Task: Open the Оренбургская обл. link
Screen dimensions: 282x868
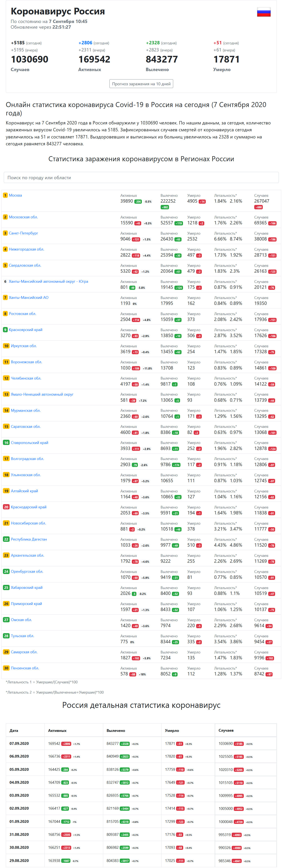Action: coord(27,572)
